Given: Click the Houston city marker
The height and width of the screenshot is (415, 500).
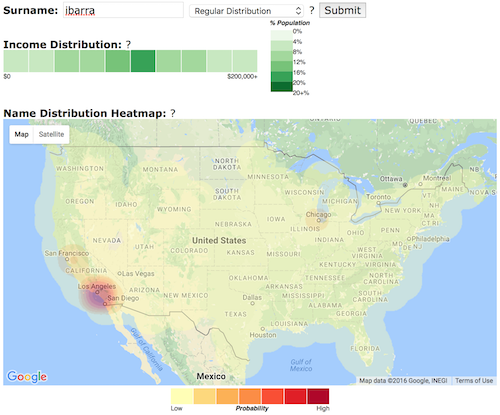Looking at the screenshot, I should coord(263,329).
